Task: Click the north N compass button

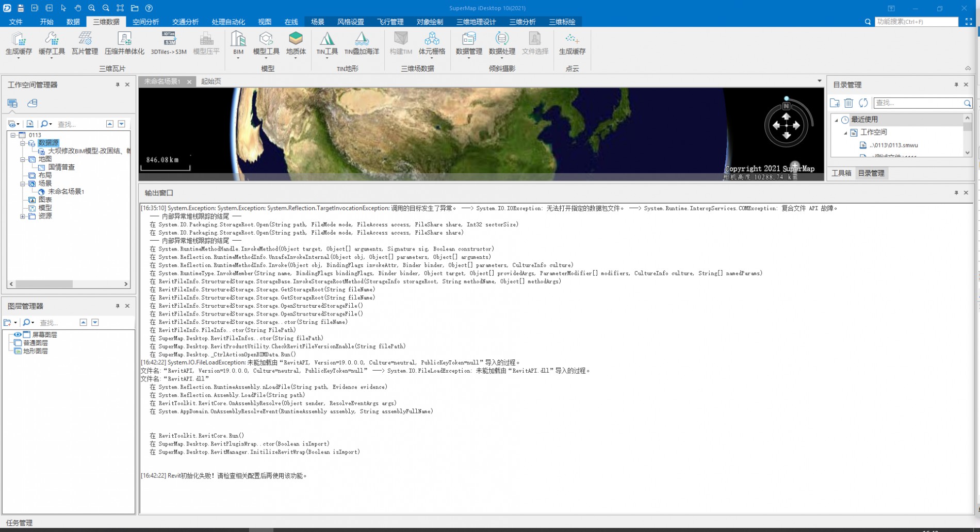Action: coord(786,106)
